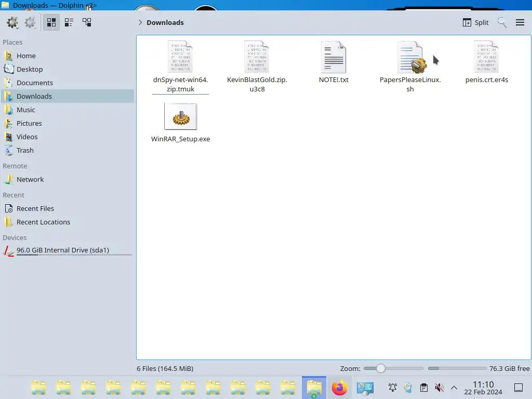This screenshot has height=399, width=532.
Task: Click the Home folder icon in sidebar
Action: click(x=8, y=56)
